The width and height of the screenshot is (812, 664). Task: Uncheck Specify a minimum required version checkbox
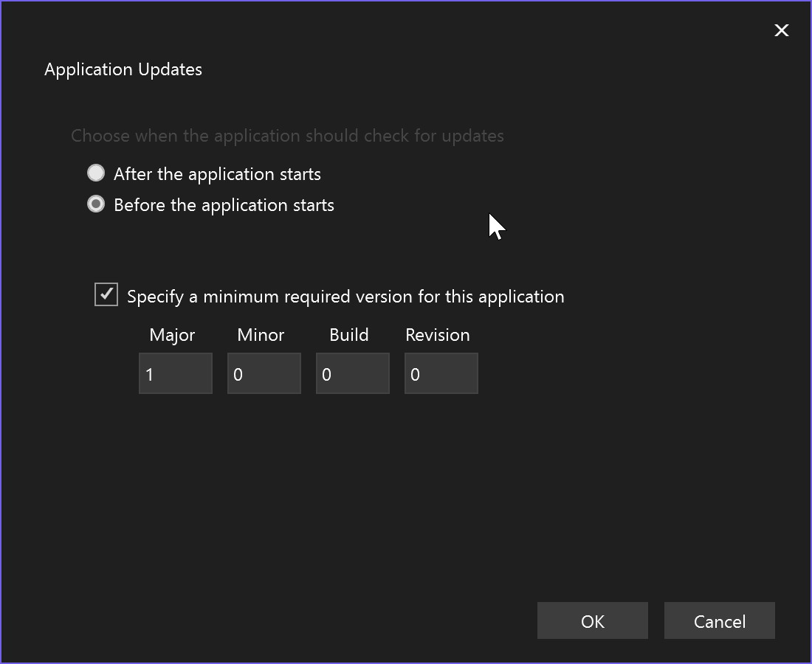[106, 294]
